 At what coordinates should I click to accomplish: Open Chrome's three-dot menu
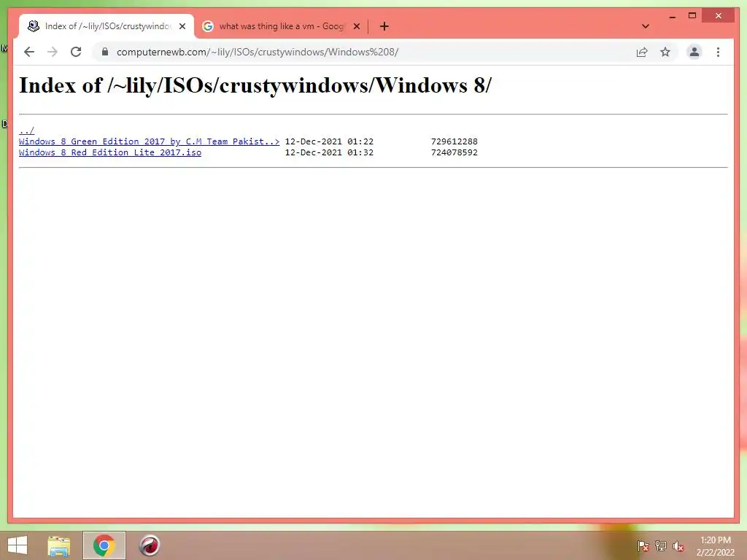[718, 52]
